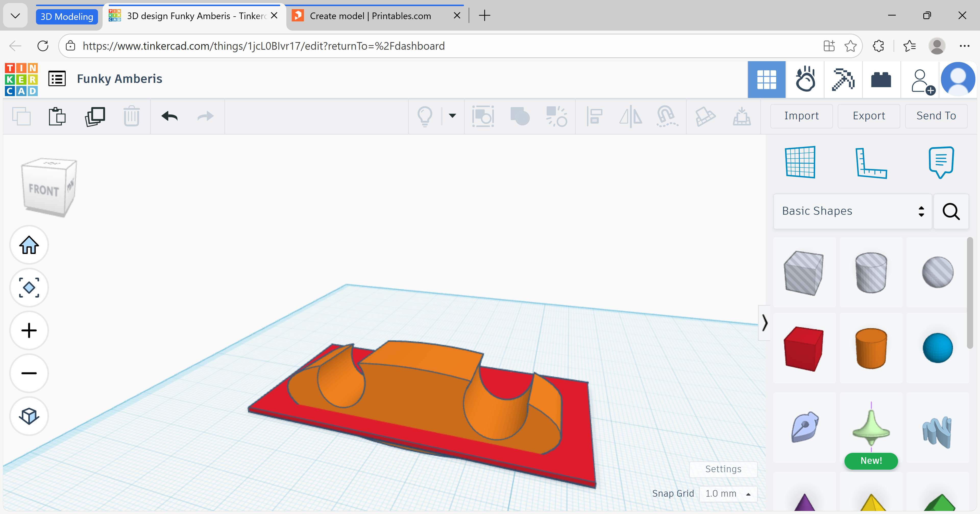The width and height of the screenshot is (980, 514).
Task: Select the Notes tool icon
Action: (941, 162)
